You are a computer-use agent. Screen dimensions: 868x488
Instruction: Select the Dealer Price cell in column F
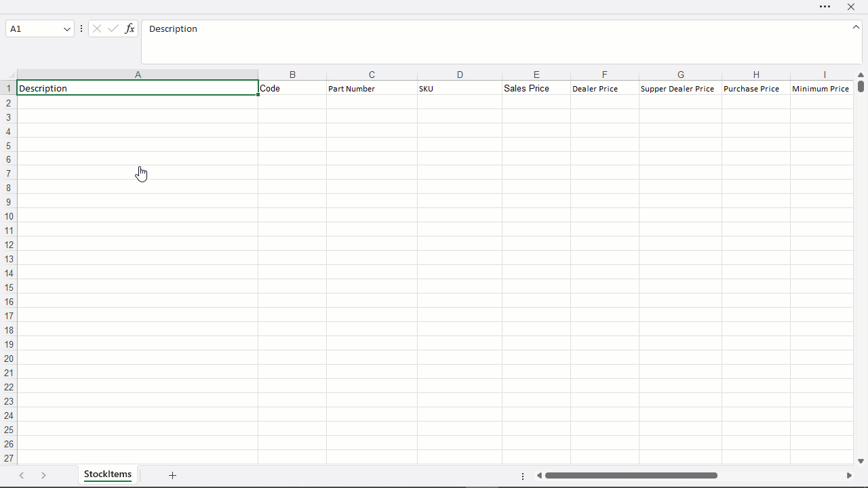coord(605,88)
